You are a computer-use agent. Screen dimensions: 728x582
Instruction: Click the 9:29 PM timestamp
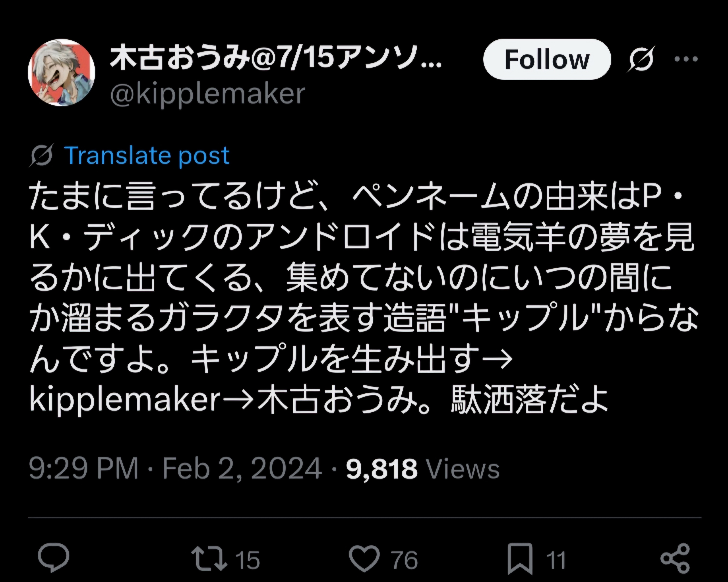pyautogui.click(x=84, y=468)
